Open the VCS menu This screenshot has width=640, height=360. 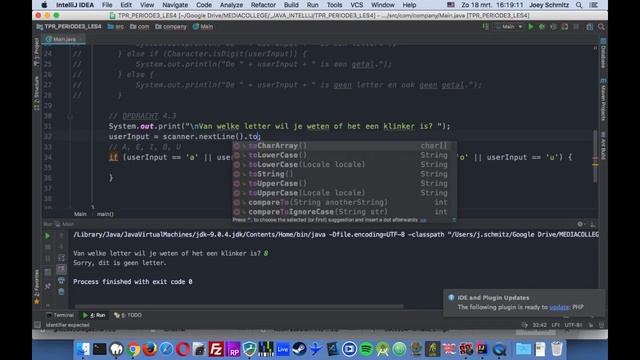[x=357, y=5]
